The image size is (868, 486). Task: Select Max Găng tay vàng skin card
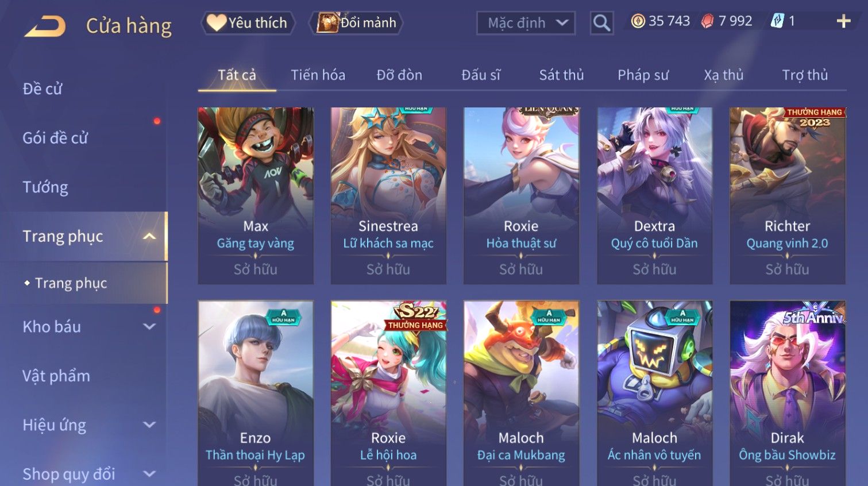point(256,195)
